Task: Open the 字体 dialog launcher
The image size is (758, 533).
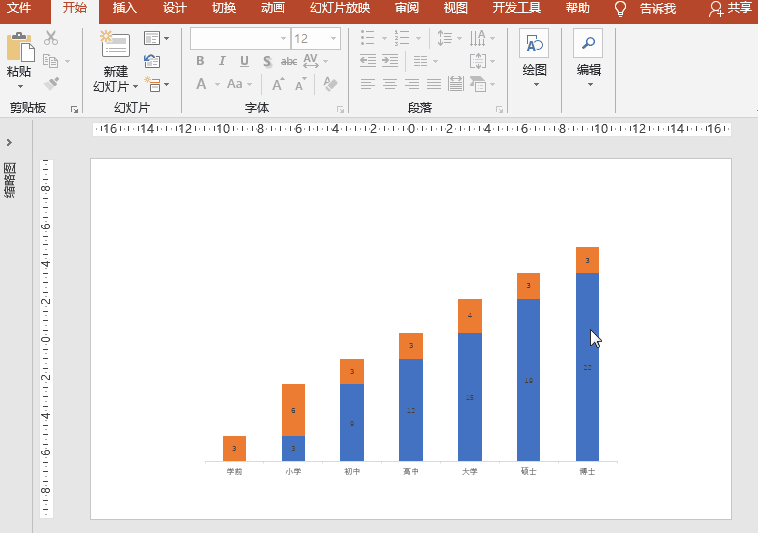Action: tap(340, 110)
